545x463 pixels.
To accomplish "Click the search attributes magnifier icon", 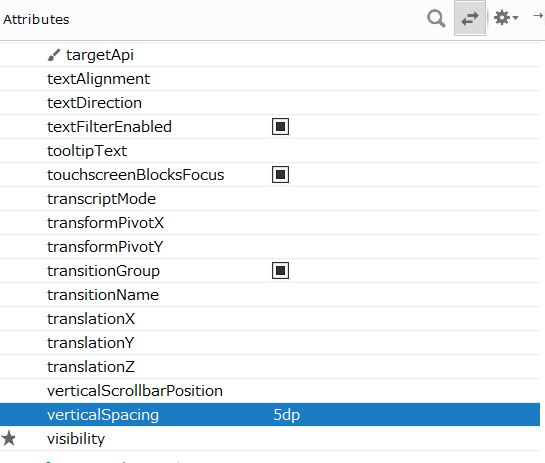I will coord(436,18).
